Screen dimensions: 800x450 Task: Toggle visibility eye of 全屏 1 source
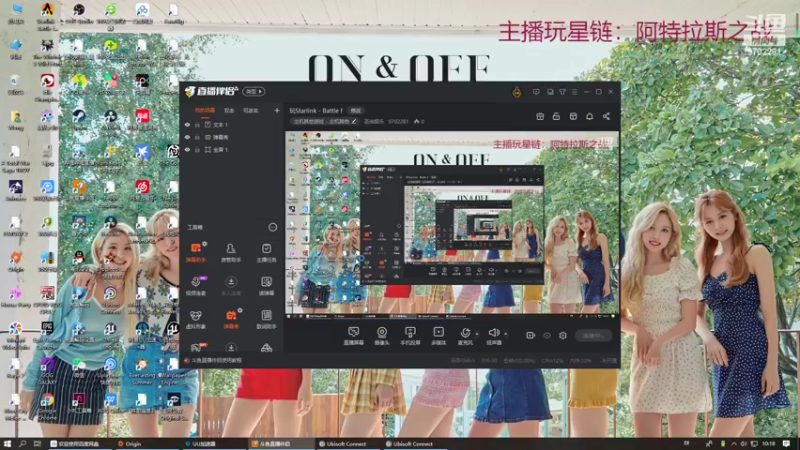[187, 150]
